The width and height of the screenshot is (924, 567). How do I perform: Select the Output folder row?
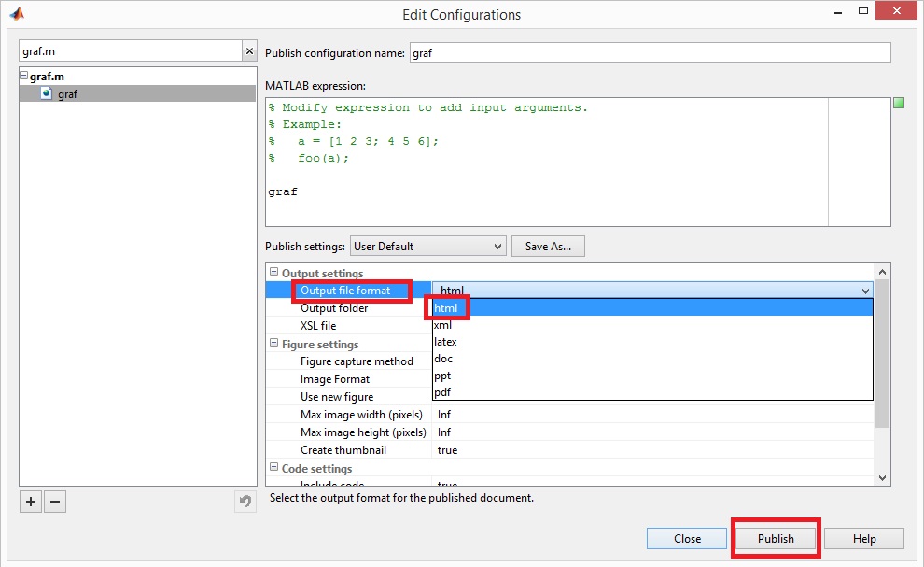349,308
